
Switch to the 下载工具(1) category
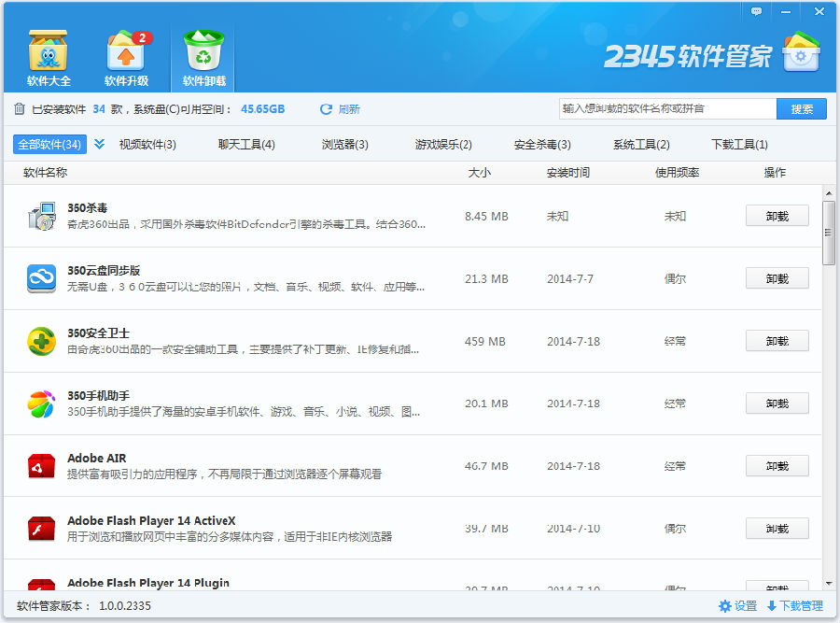[739, 144]
